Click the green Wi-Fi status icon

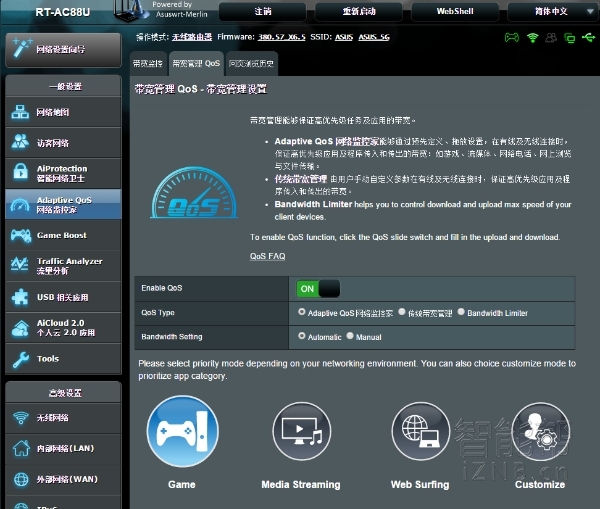[x=532, y=38]
